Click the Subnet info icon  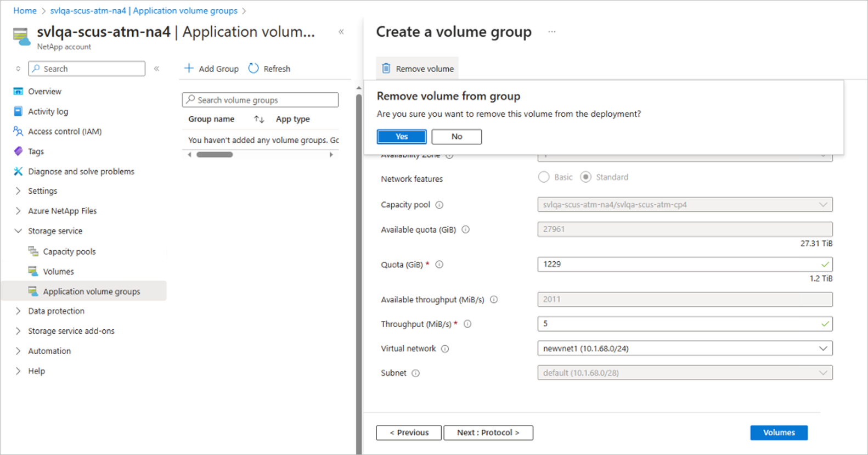(x=416, y=373)
